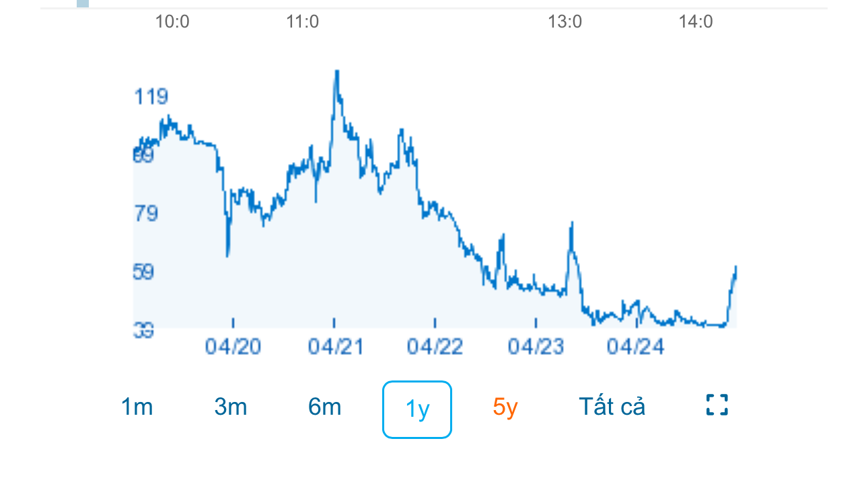Switch to the 3m time range
This screenshot has height=484, width=868.
[231, 407]
